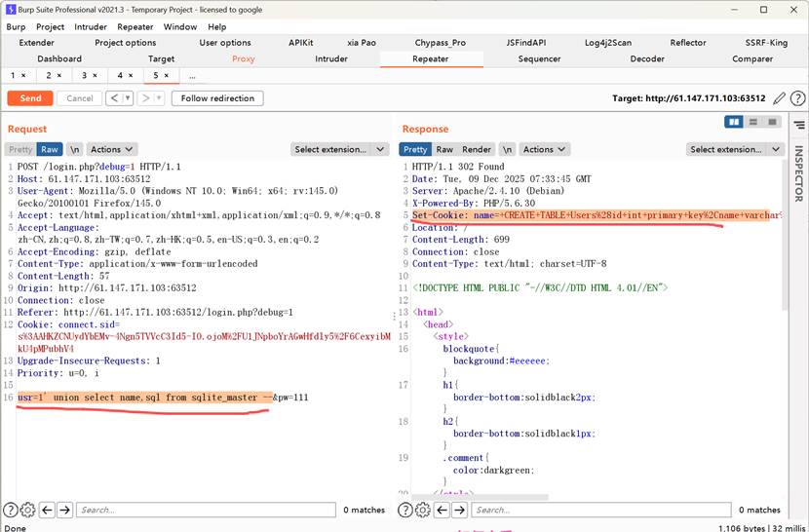Go forward to next request in history

(145, 98)
